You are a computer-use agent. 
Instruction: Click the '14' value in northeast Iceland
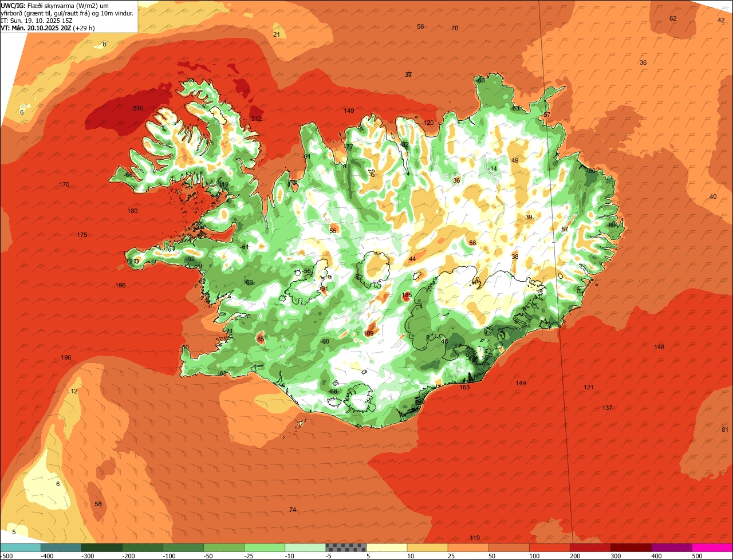(494, 168)
